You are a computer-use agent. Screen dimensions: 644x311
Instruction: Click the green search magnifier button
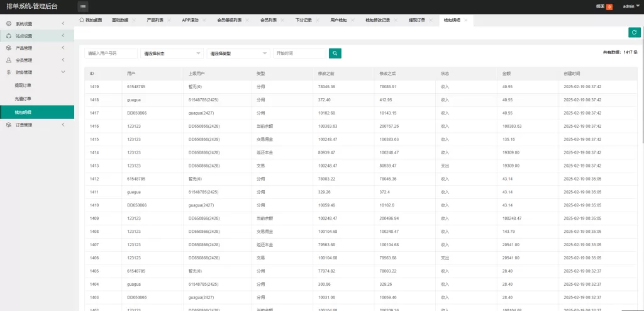pos(335,54)
